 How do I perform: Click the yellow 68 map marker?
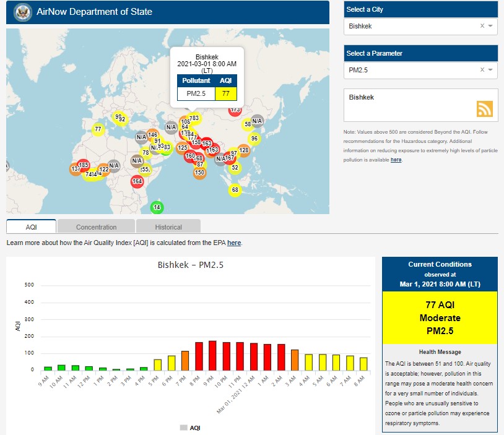pos(235,189)
